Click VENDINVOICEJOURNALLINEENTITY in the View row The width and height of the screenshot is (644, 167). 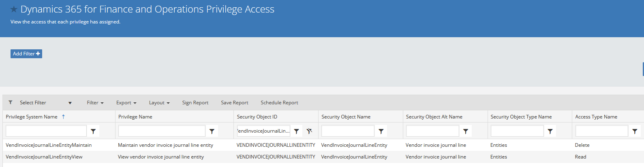click(276, 157)
